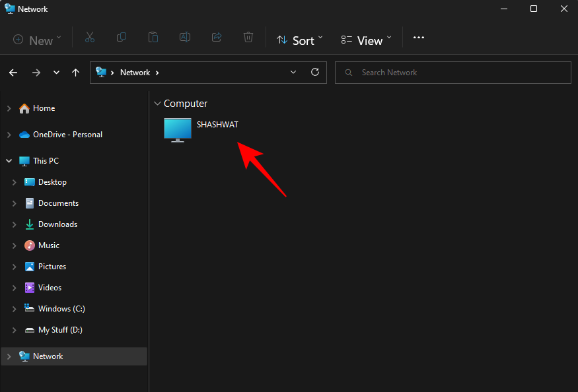This screenshot has width=578, height=392.
Task: Cut the selected item using toolbar
Action: [89, 38]
